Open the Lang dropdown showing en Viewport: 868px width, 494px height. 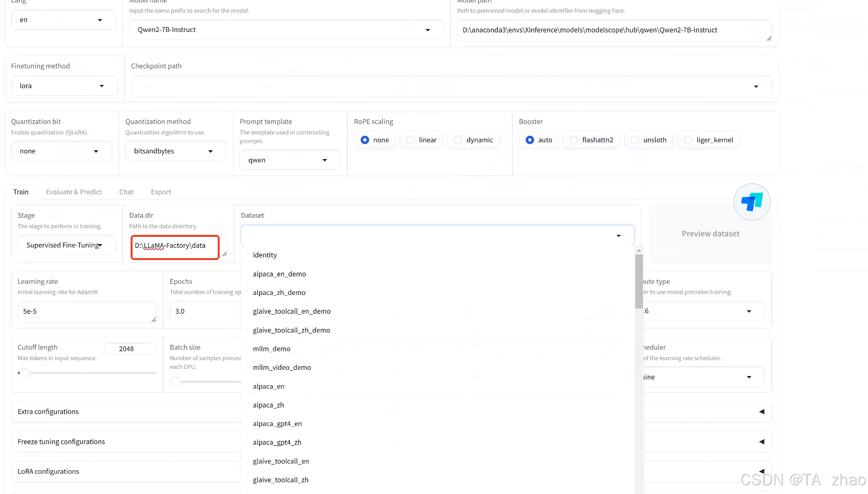coord(63,20)
